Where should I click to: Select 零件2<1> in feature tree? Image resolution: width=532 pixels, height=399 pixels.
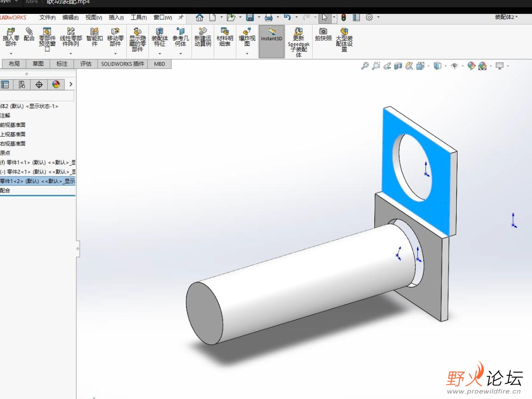(x=37, y=172)
